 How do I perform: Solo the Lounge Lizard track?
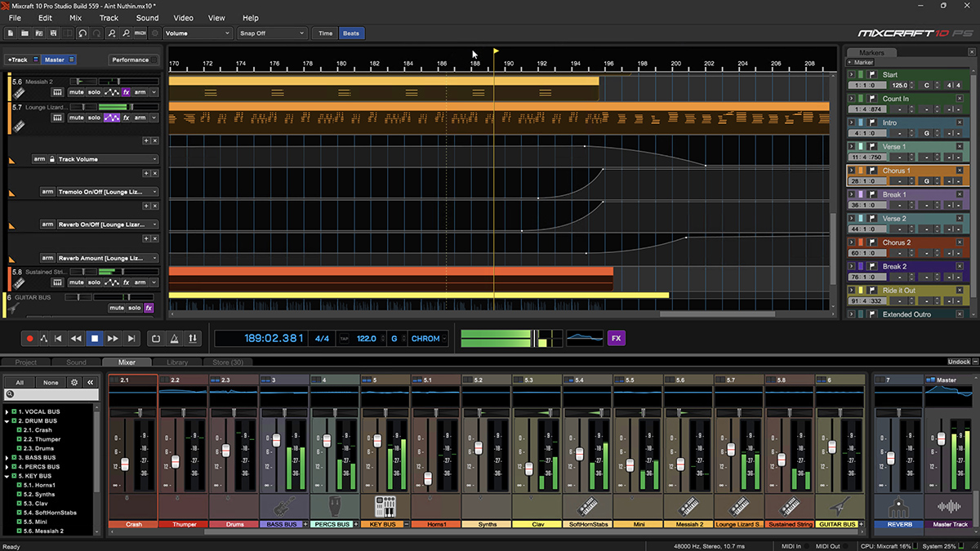coord(94,118)
